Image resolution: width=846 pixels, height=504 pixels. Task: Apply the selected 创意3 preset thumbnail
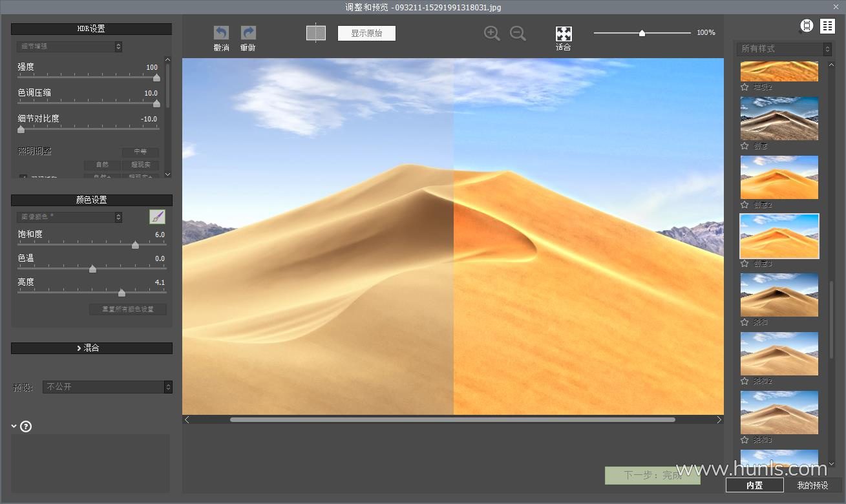tap(779, 236)
